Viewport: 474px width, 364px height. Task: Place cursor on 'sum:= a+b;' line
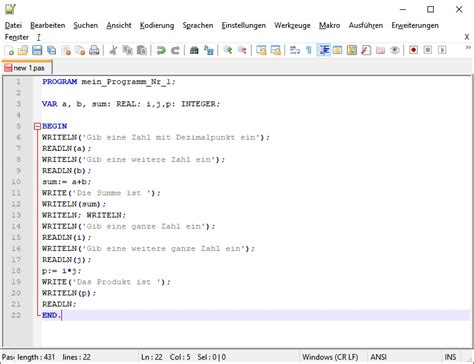click(x=66, y=182)
